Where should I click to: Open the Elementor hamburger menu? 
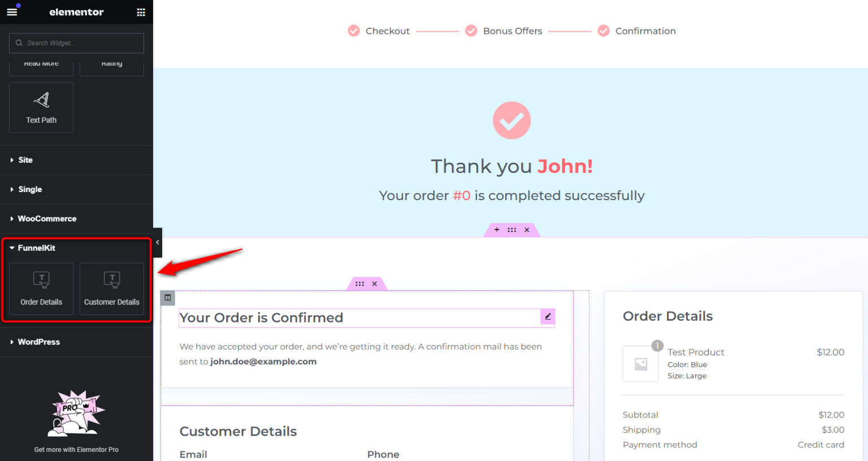coord(12,11)
